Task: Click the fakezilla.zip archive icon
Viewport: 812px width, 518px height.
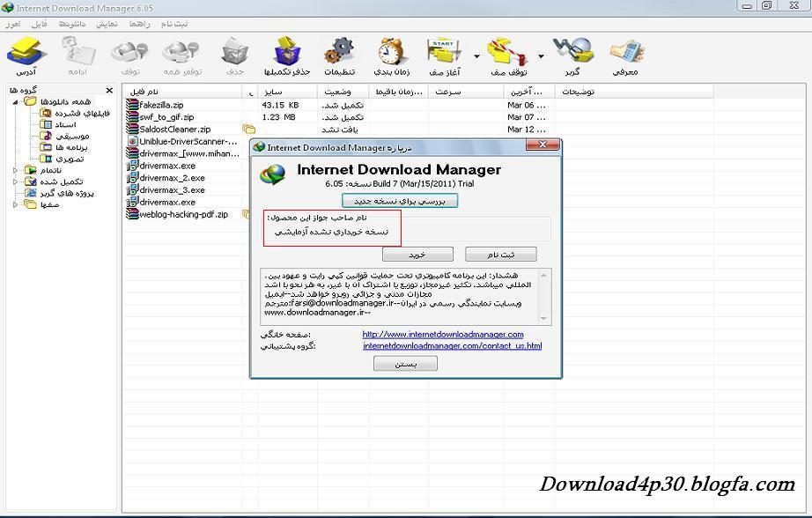Action: pyautogui.click(x=133, y=105)
